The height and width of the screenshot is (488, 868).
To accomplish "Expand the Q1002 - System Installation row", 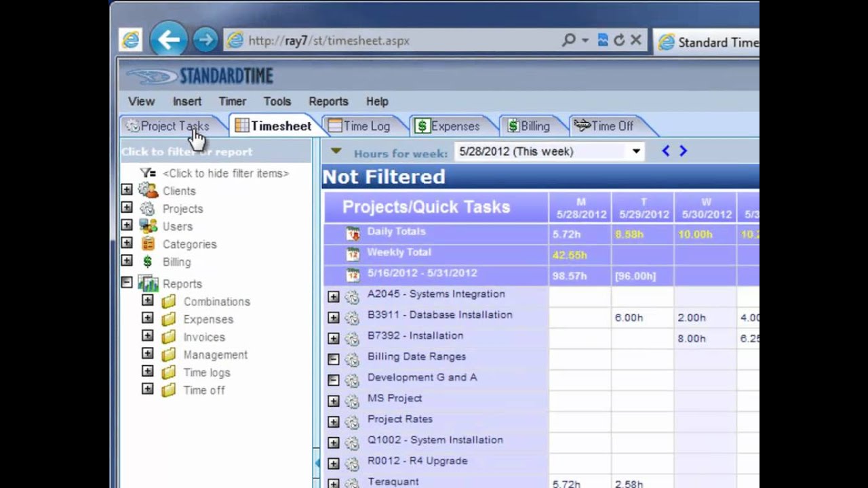I will (x=334, y=443).
